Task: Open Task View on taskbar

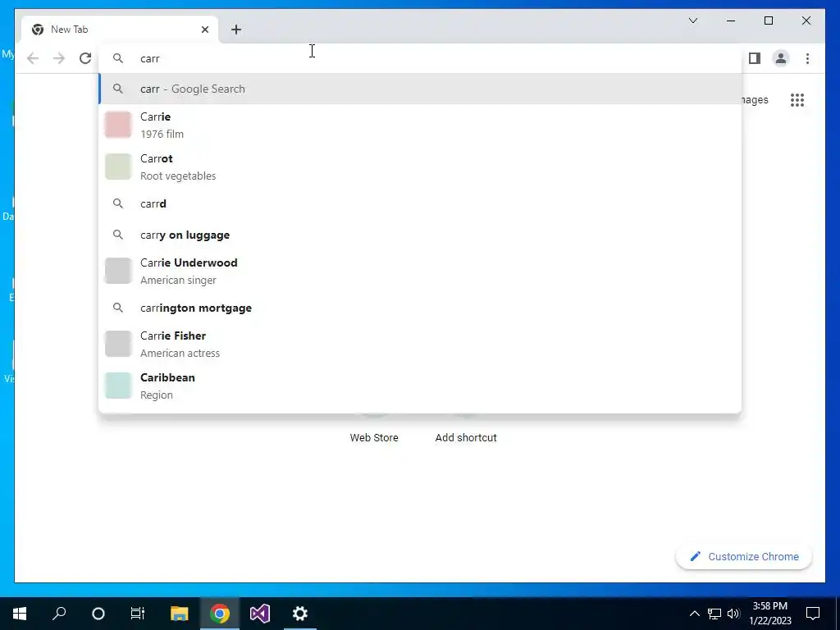Action: (x=138, y=614)
